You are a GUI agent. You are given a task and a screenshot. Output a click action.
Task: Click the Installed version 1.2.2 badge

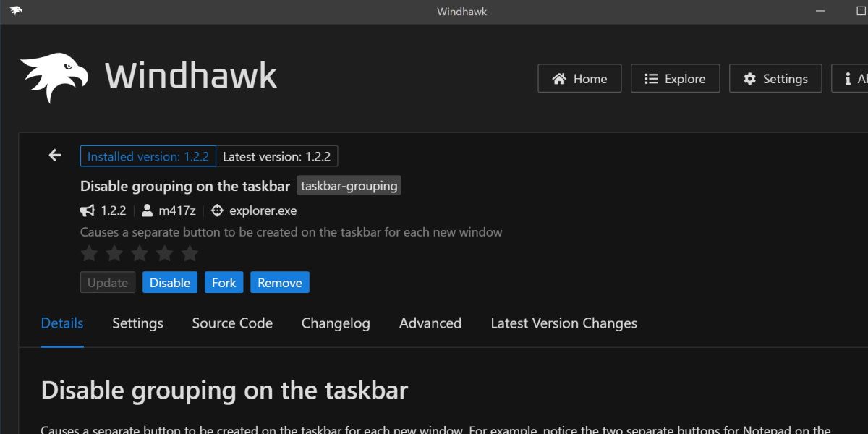tap(148, 156)
